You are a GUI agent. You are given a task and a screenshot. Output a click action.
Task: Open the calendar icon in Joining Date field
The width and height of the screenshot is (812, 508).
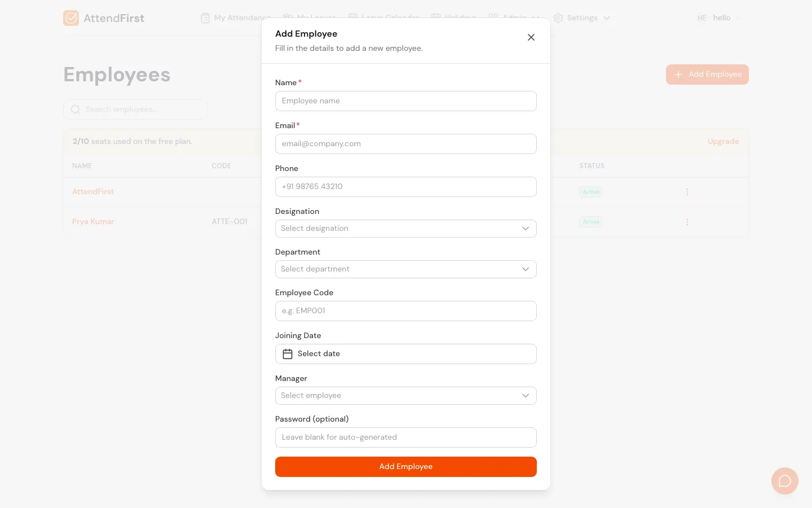click(x=288, y=353)
